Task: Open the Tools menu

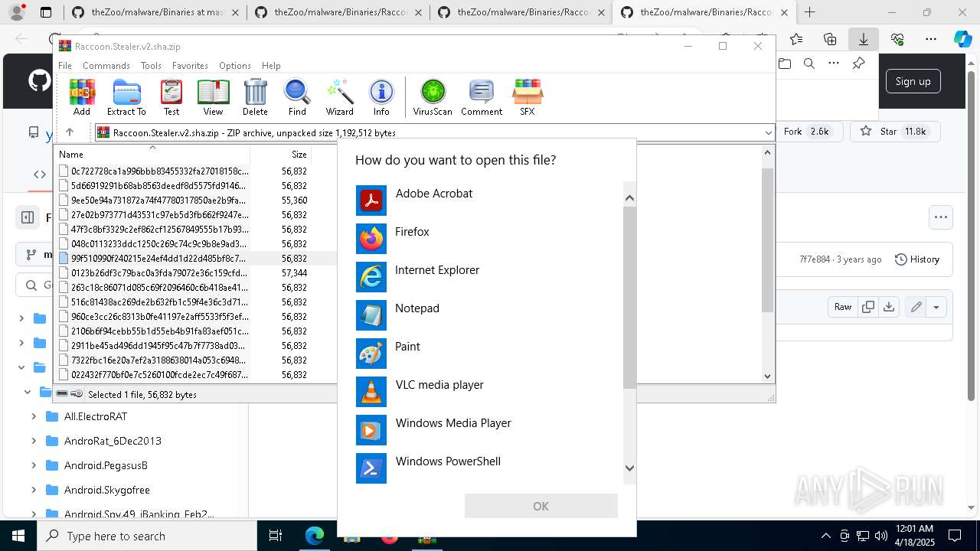Action: point(151,66)
